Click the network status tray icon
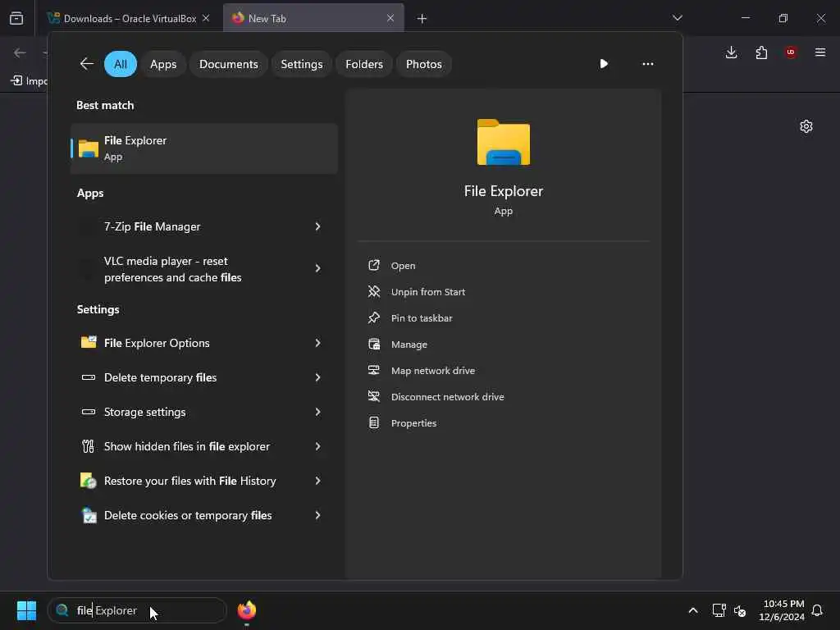This screenshot has height=630, width=840. point(719,610)
